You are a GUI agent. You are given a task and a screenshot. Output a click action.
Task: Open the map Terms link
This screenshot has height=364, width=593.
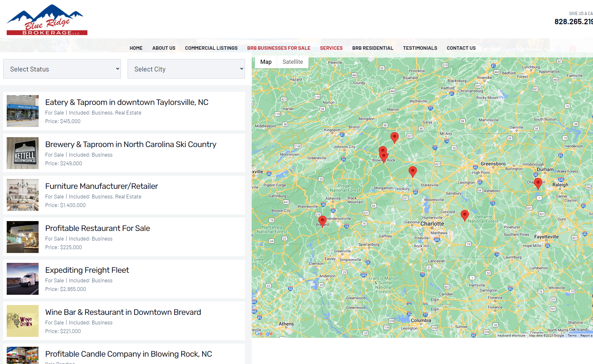572,336
